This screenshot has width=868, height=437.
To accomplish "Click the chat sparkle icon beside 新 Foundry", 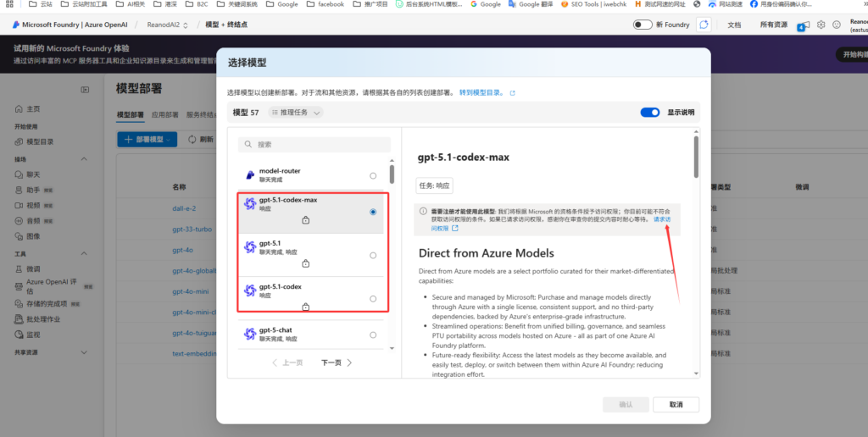I will click(704, 25).
